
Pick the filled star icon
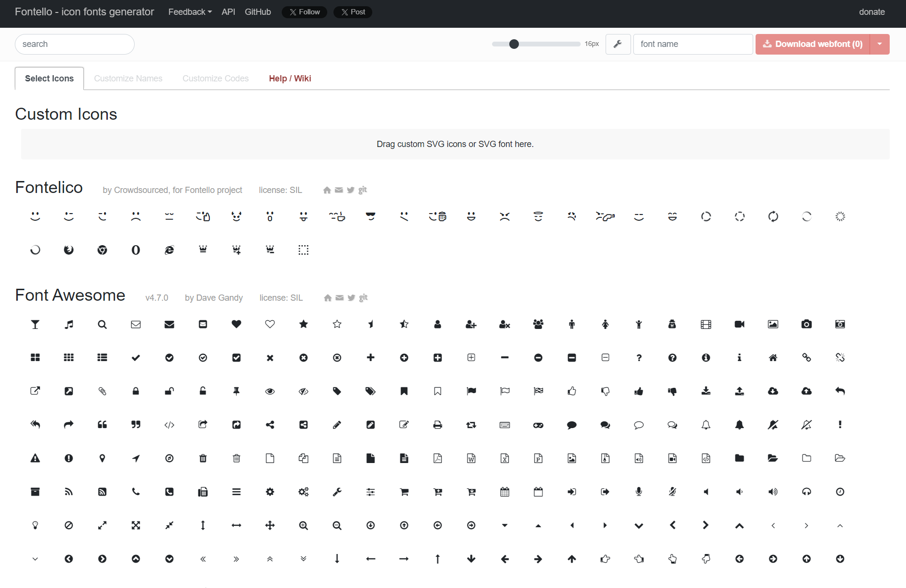click(x=304, y=324)
